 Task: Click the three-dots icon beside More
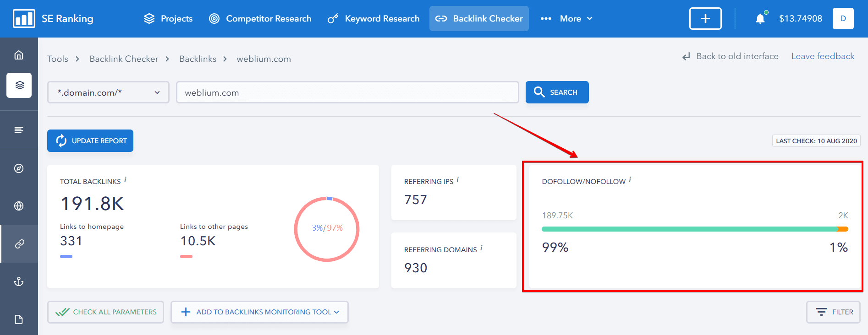pyautogui.click(x=546, y=19)
